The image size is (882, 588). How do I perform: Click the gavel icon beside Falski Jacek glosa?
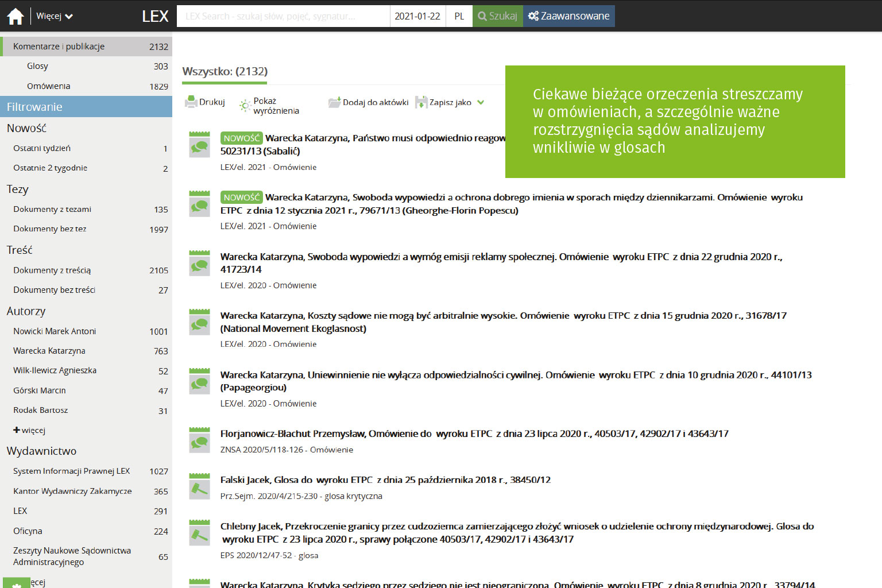click(199, 488)
